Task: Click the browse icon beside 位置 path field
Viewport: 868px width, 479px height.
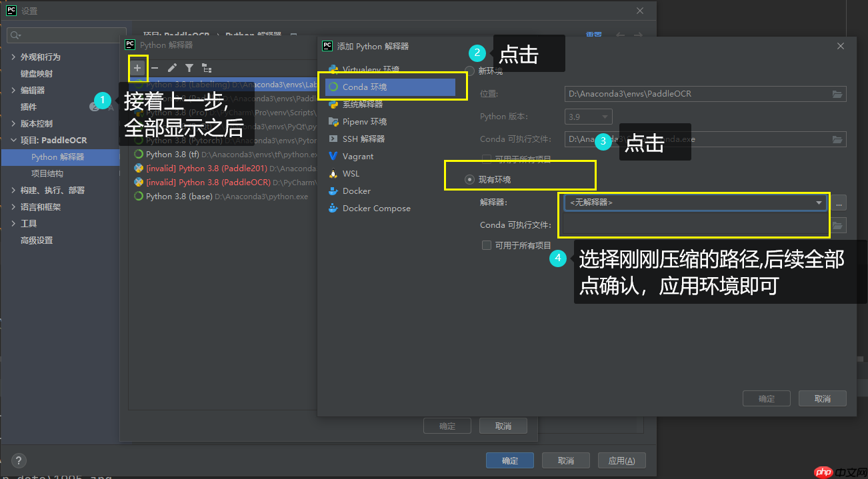Action: (x=837, y=94)
